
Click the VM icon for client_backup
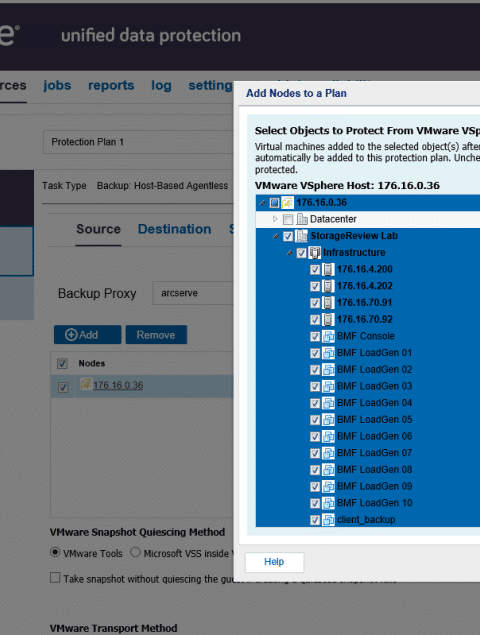(328, 520)
